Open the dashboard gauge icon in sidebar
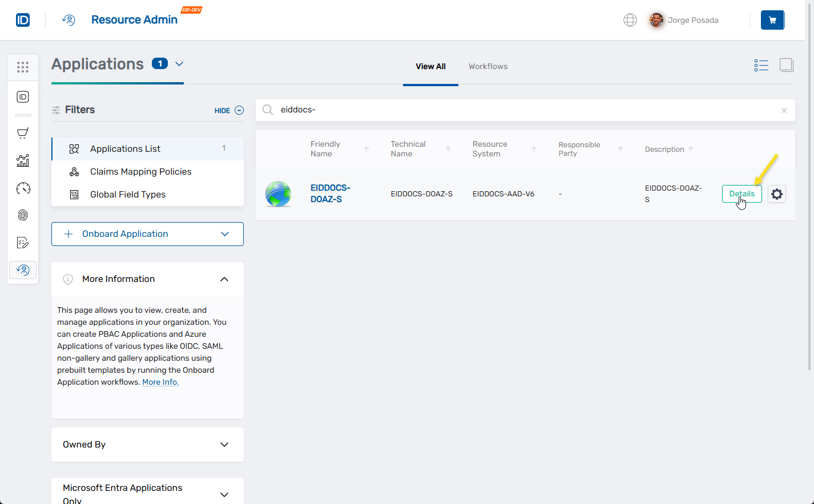Image resolution: width=814 pixels, height=504 pixels. (x=23, y=188)
